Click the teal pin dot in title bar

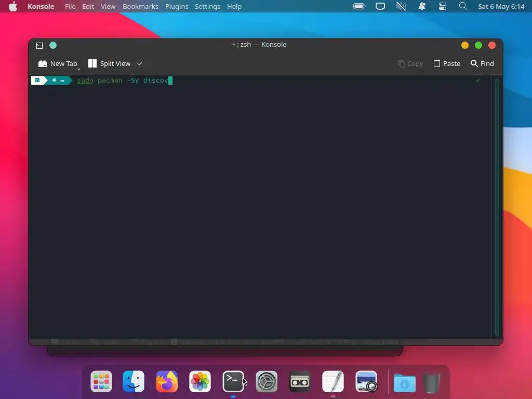[x=53, y=45]
